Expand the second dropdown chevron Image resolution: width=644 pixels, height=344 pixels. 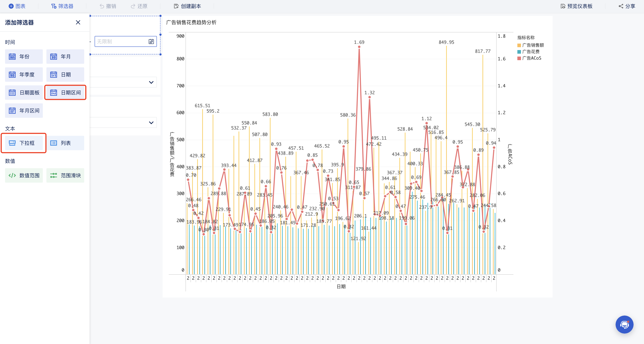click(x=151, y=123)
